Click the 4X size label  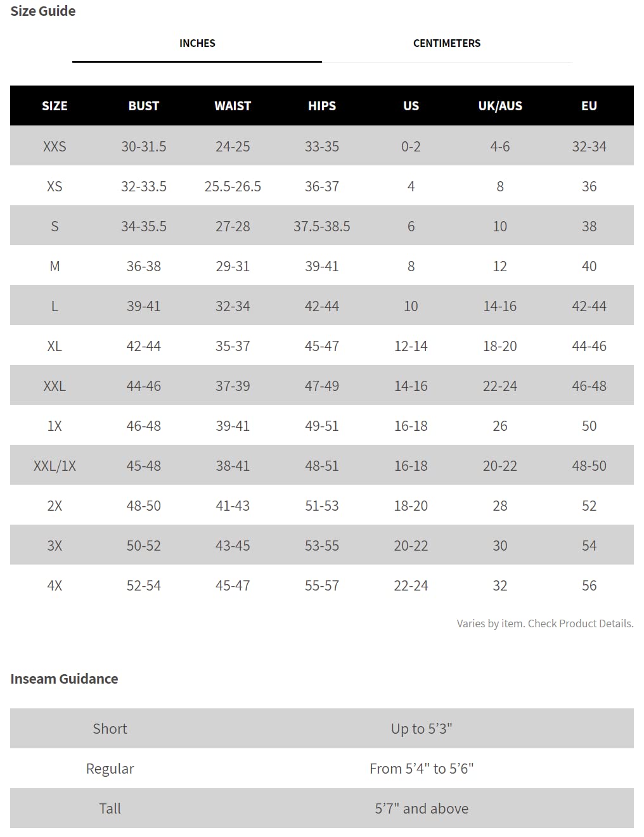[x=55, y=585]
